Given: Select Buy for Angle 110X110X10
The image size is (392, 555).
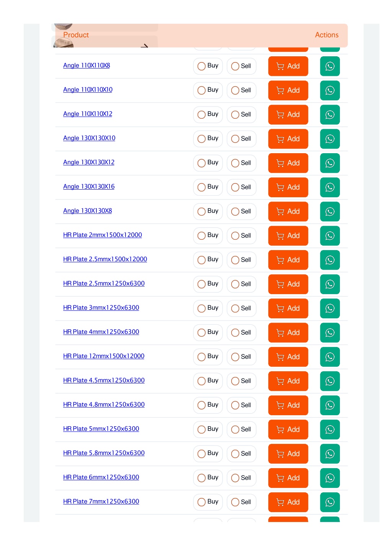Looking at the screenshot, I should 208,90.
